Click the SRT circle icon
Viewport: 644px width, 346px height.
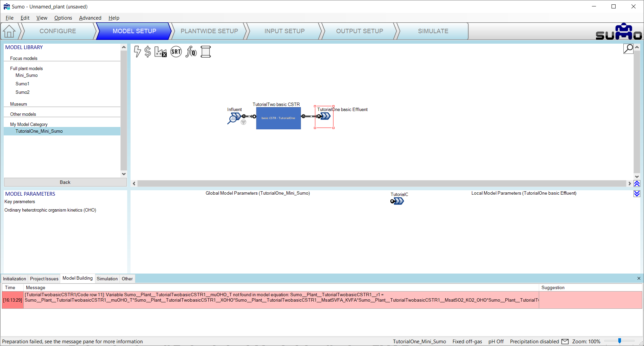click(x=176, y=52)
